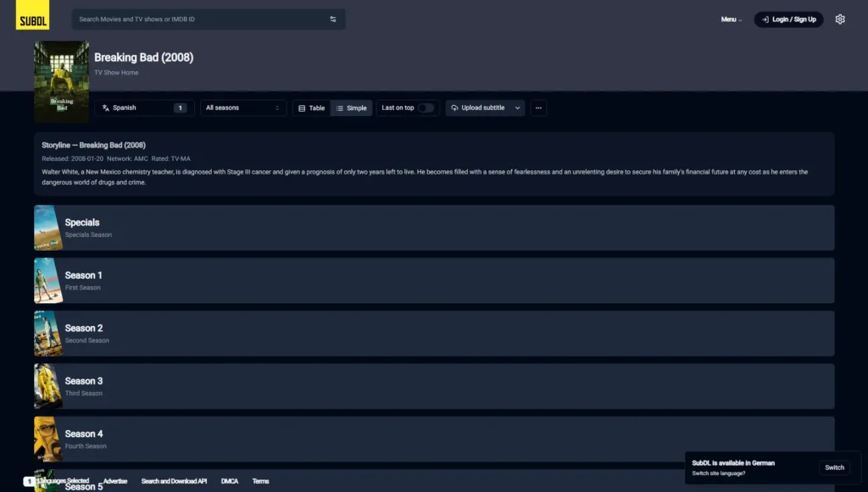The width and height of the screenshot is (868, 492).
Task: Open the three-dots more options button
Action: pos(538,108)
